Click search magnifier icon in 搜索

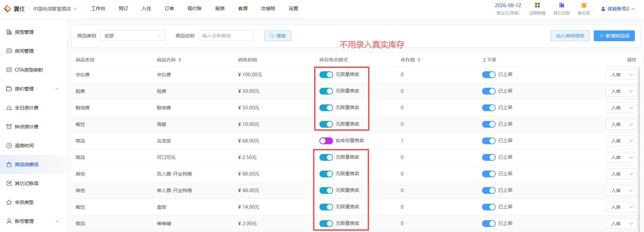coord(272,36)
